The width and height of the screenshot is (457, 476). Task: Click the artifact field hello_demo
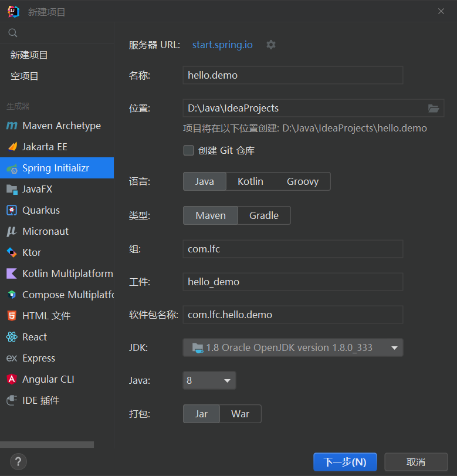point(293,282)
